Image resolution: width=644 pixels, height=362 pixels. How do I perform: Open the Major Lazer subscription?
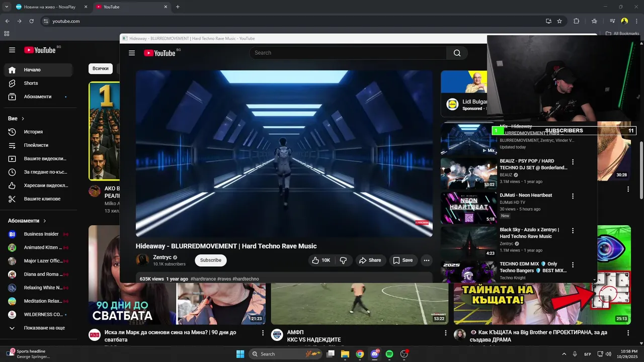tap(38, 261)
